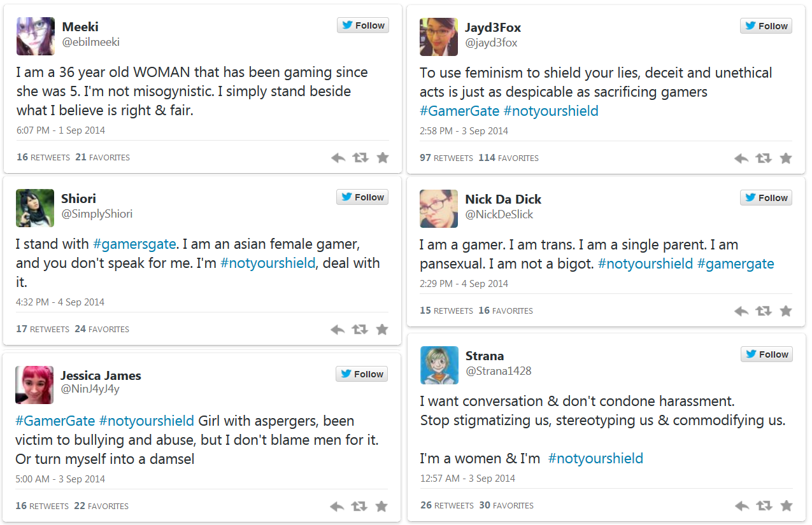The image size is (812, 525).
Task: Follow Jessica James
Action: (362, 374)
